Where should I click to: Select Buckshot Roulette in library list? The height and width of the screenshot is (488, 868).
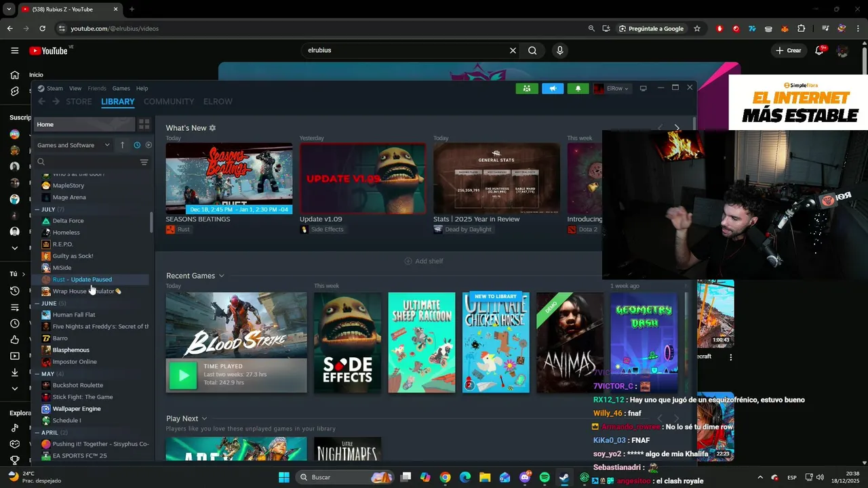94,385
